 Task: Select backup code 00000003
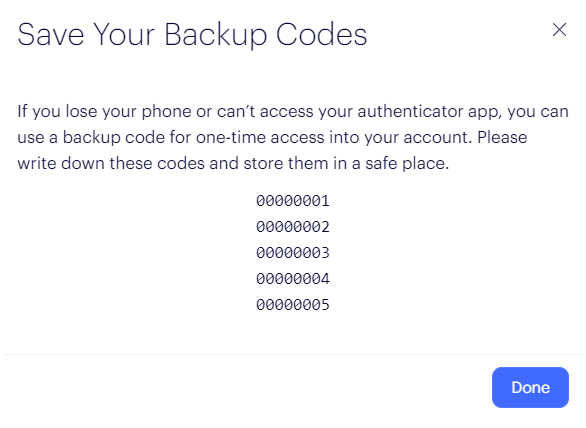(293, 253)
